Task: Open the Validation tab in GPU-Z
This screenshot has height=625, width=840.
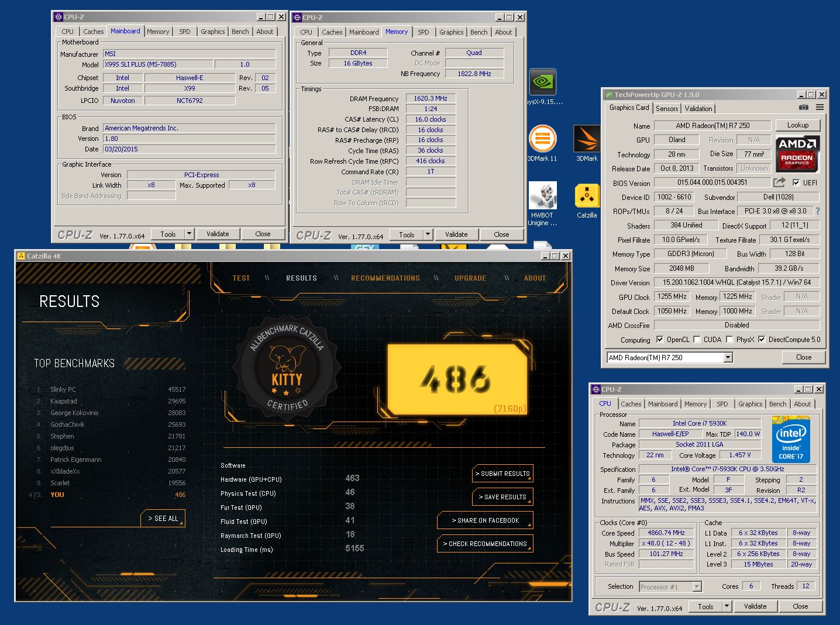Action: (x=698, y=109)
